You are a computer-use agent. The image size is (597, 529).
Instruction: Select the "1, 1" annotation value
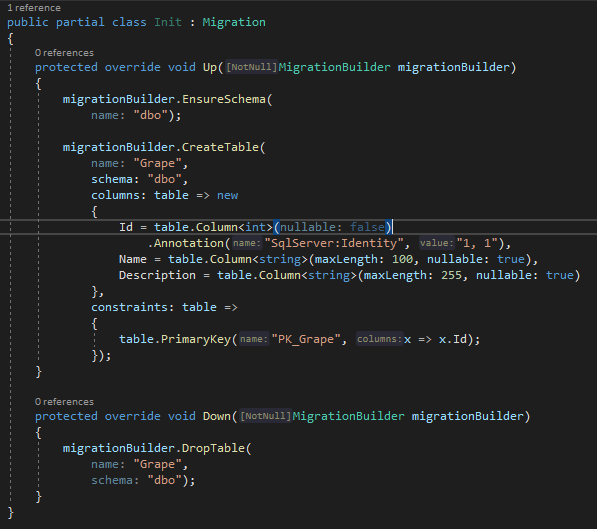click(x=477, y=243)
